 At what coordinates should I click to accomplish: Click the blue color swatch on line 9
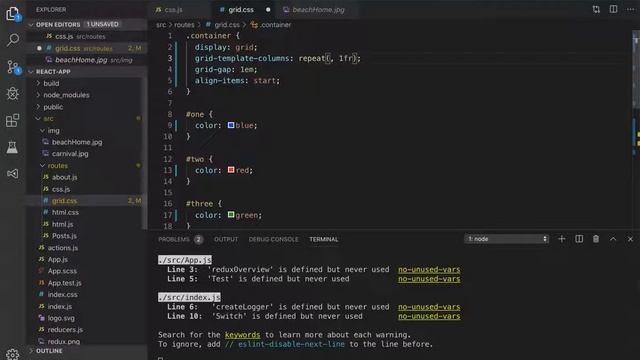(231, 125)
